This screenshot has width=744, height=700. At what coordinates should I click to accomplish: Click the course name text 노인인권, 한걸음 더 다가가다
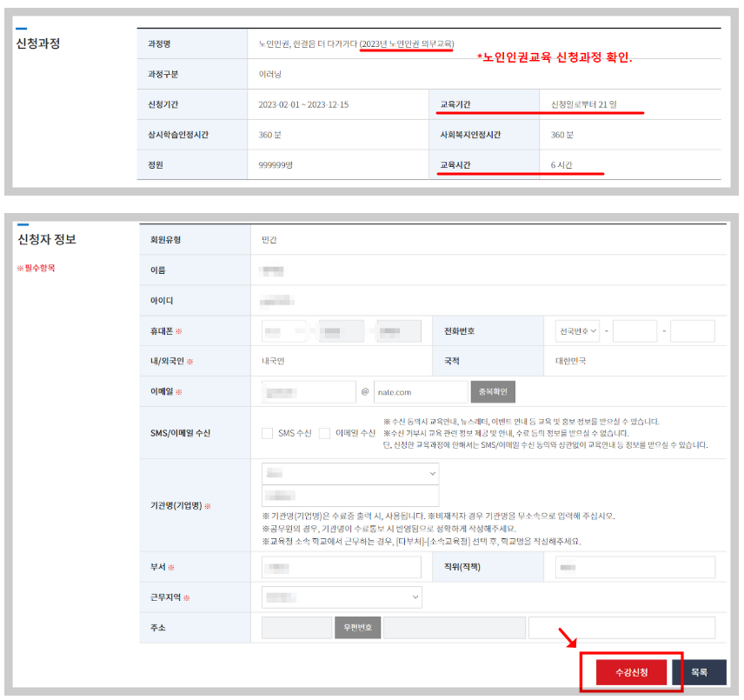[308, 44]
